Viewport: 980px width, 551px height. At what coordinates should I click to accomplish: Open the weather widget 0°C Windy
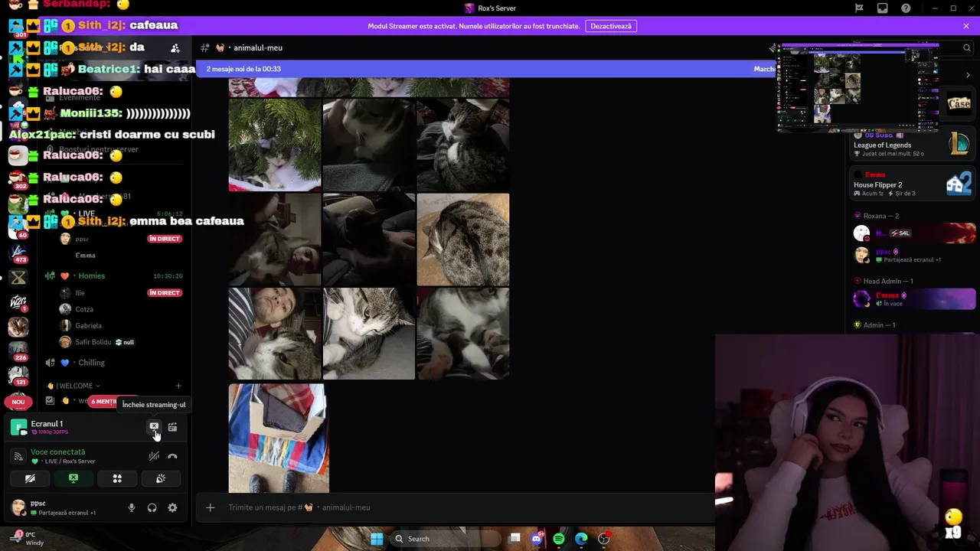pyautogui.click(x=28, y=539)
